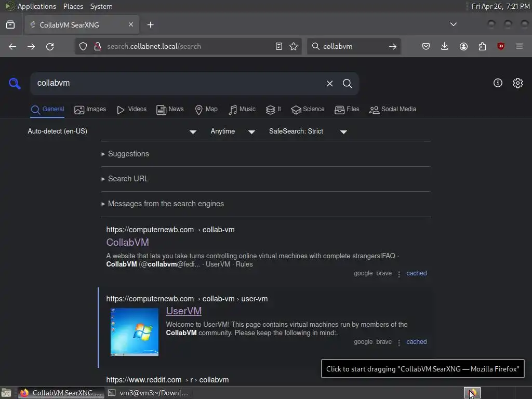
Task: Switch to the Map category
Action: pos(206,109)
